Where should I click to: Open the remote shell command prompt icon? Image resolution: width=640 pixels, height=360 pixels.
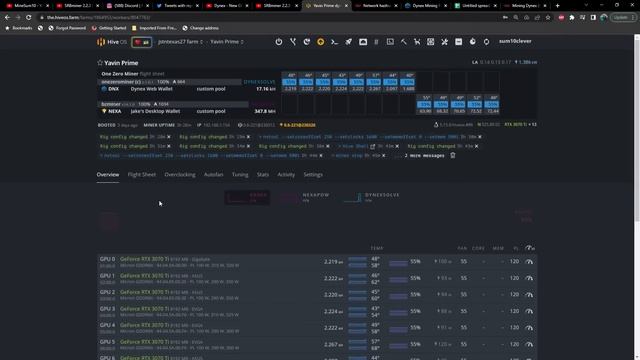[x=334, y=42]
